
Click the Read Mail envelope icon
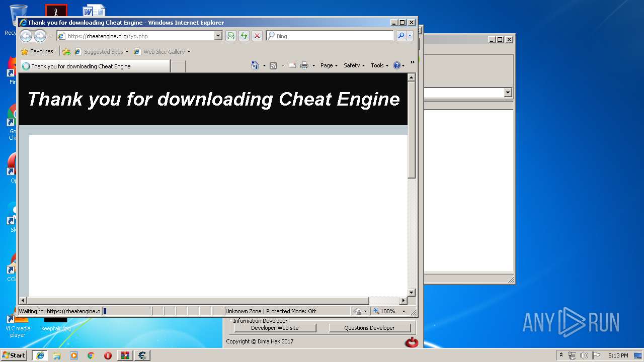[x=292, y=65]
